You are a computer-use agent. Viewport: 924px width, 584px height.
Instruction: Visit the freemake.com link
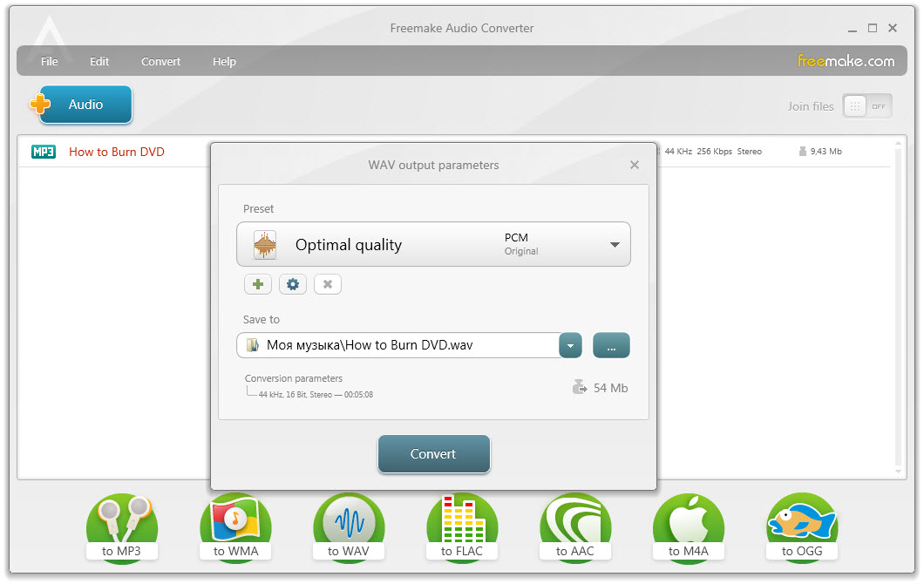coord(846,61)
